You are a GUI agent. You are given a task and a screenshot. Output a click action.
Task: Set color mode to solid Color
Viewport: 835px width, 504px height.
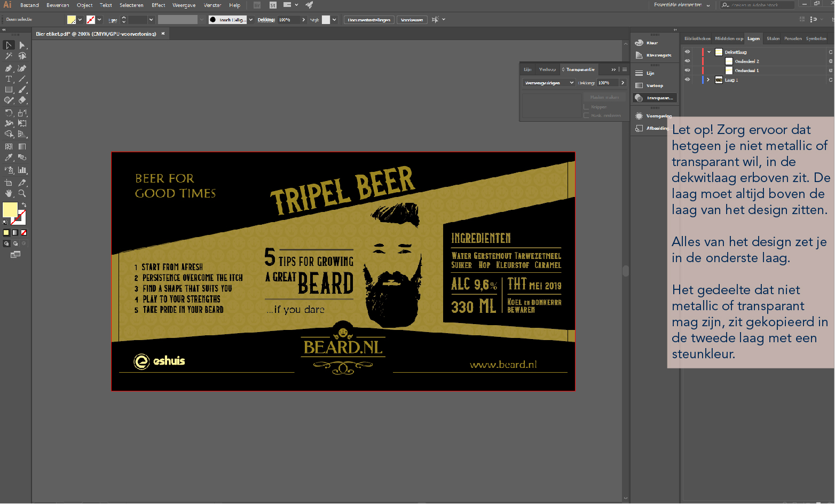(6, 233)
